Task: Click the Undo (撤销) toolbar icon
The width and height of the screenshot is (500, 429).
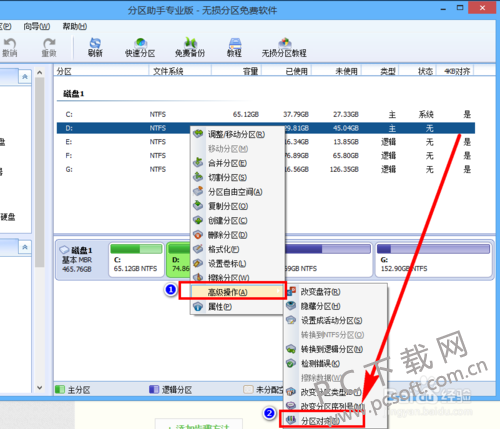Action: tap(10, 47)
